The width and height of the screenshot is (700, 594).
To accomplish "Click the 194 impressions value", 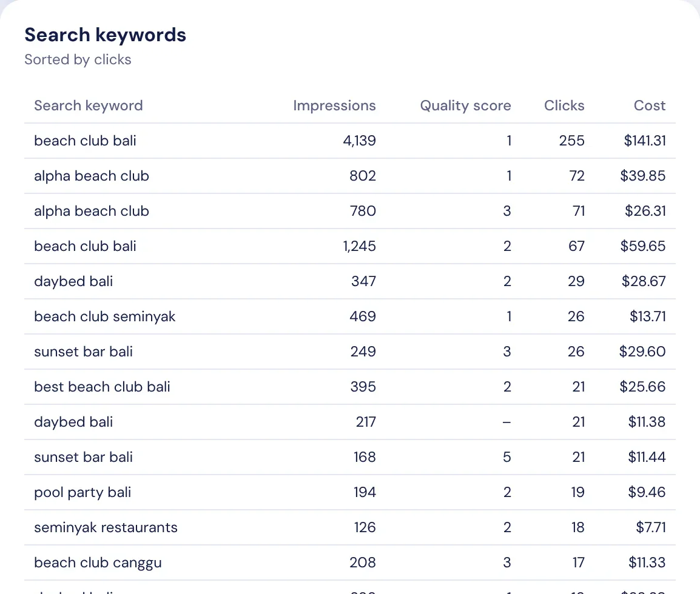I will click(365, 492).
